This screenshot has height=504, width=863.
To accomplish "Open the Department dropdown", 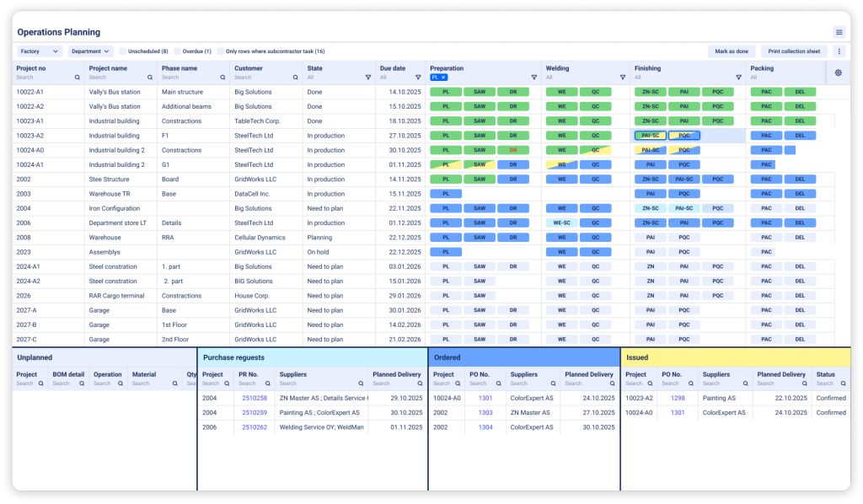I will (88, 51).
